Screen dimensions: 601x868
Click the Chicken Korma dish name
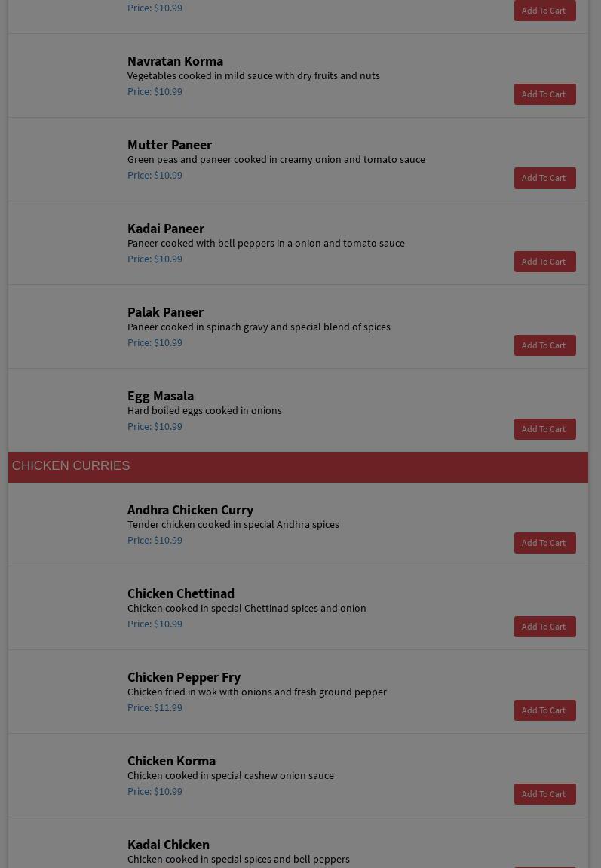171,761
